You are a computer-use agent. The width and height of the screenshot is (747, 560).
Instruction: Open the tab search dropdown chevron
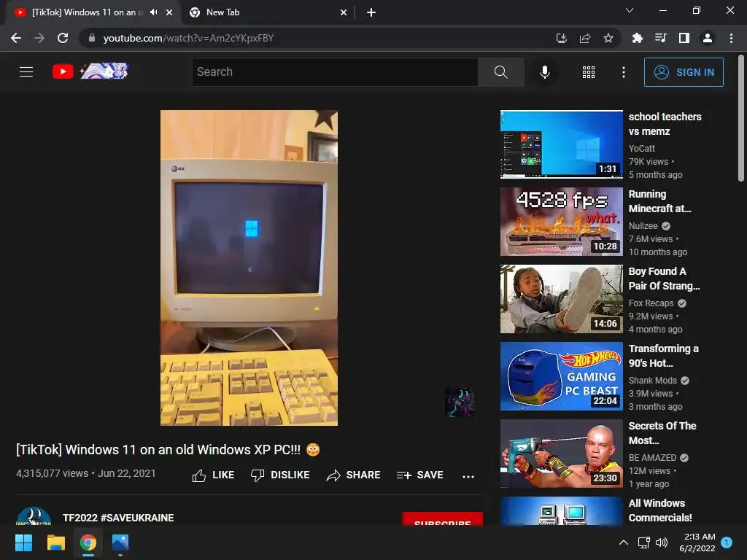point(630,10)
